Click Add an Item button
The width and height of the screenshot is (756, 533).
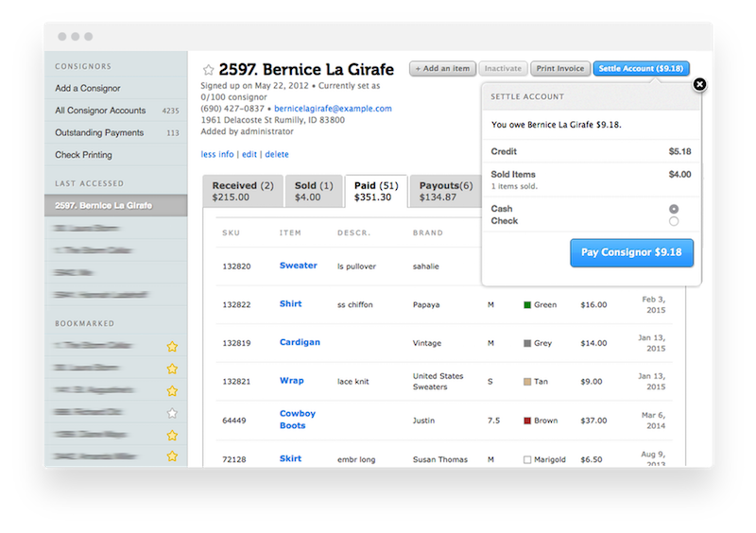[x=442, y=68]
